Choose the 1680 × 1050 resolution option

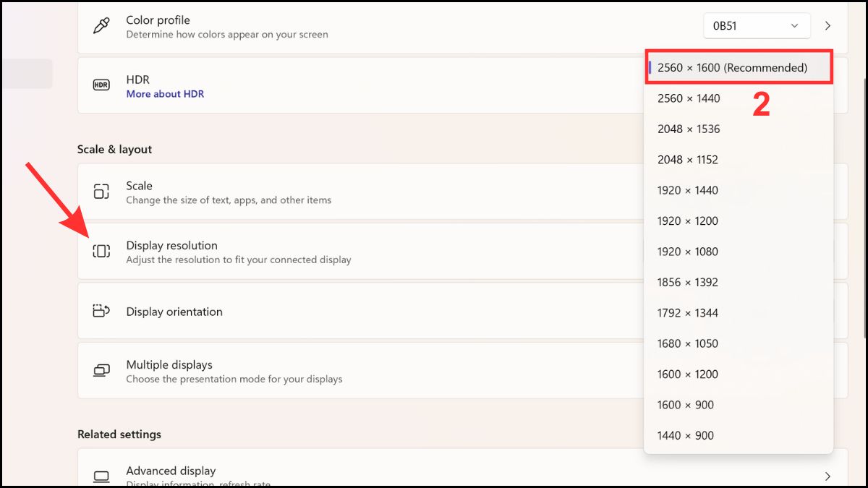687,343
